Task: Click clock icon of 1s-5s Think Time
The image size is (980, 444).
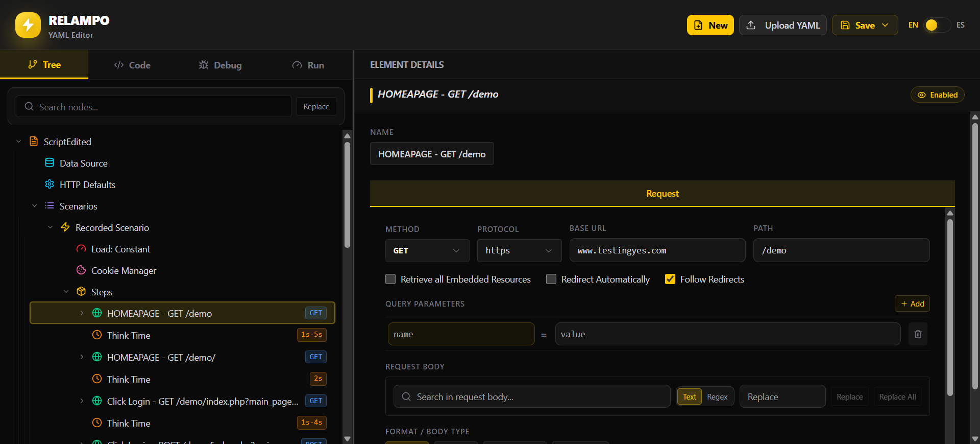Action: (97, 335)
